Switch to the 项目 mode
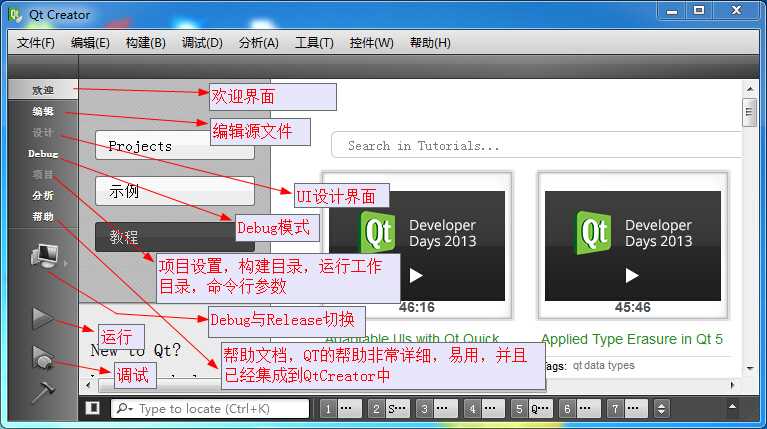The image size is (767, 429). click(43, 175)
